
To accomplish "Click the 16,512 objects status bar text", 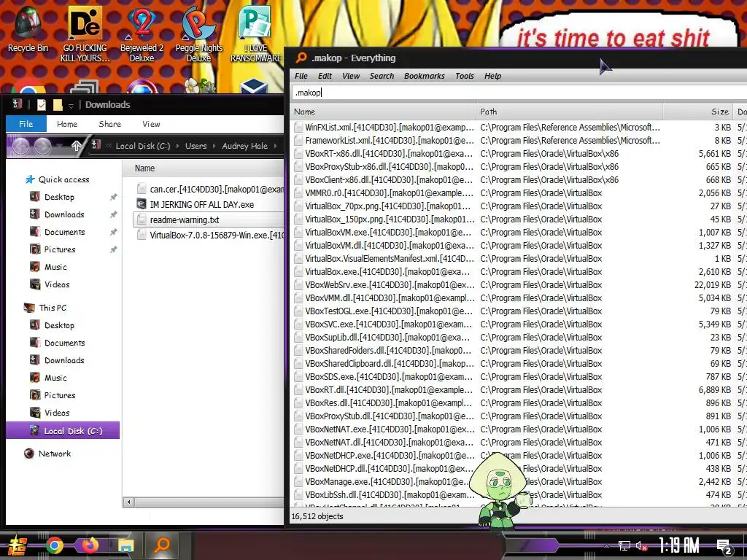I will coord(317,516).
